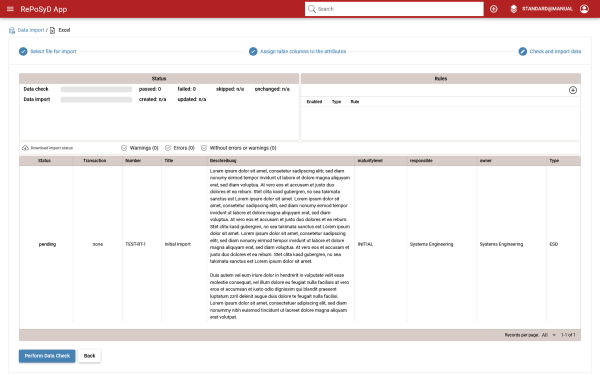
Task: Toggle Without errors or warnings checkbox
Action: 204,148
